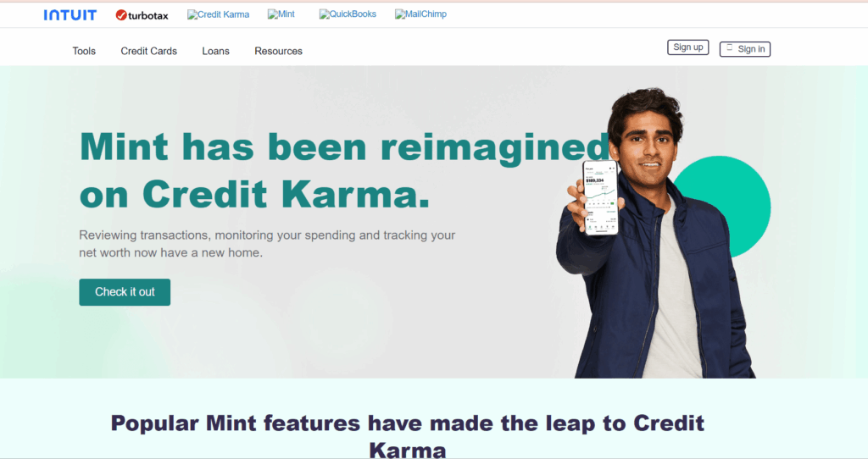868x459 pixels.
Task: Click the Sign up button
Action: (688, 47)
